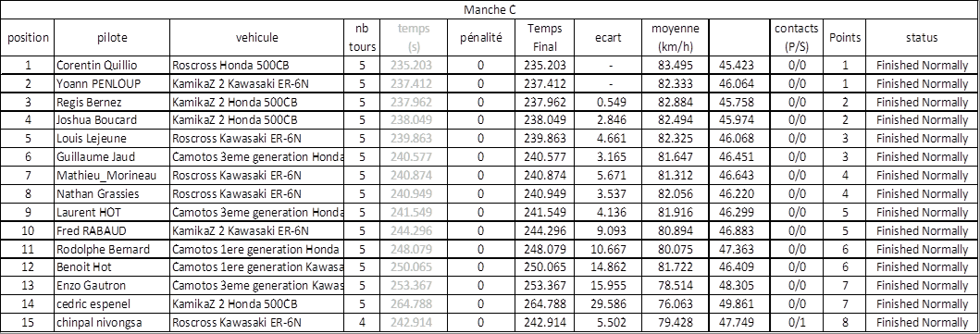The image size is (980, 334).
Task: Select the chinpal nivongsa pilot cell
Action: point(112,323)
